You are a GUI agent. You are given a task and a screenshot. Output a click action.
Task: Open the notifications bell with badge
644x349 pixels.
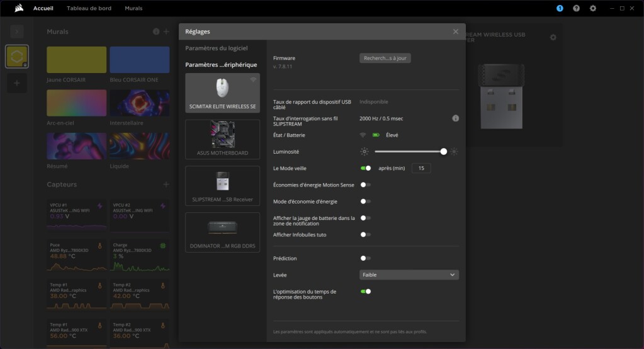(560, 8)
